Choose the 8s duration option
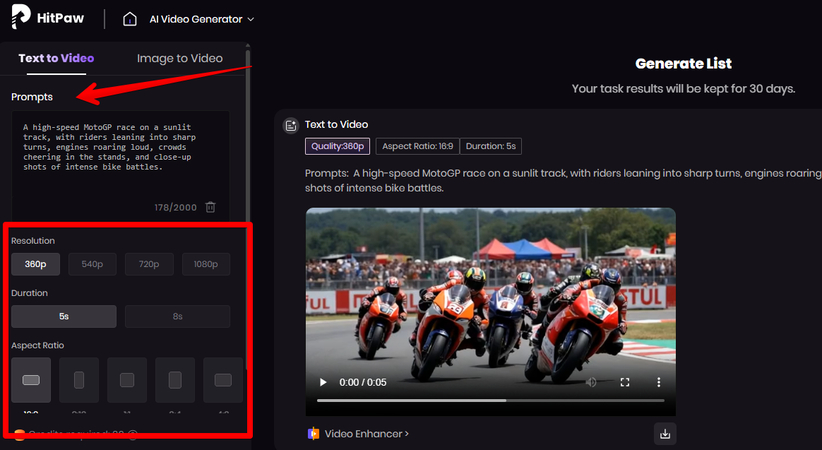Viewport: 822px width, 450px height. 178,316
